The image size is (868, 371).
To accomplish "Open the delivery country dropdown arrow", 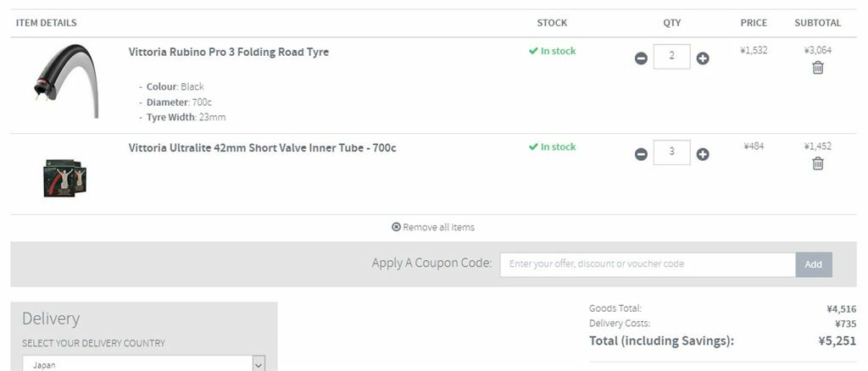I will 259,364.
